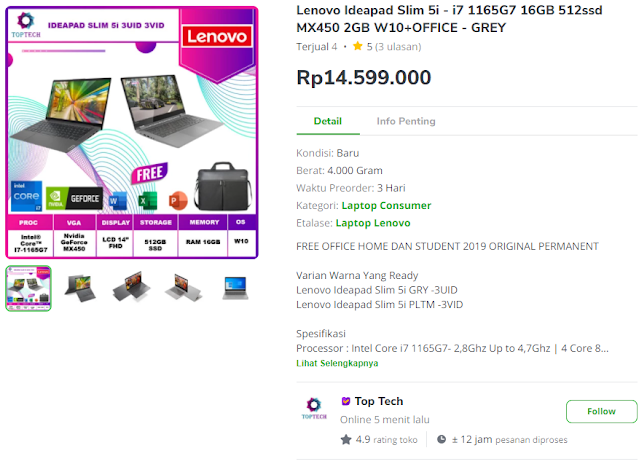
Task: Follow the Top Tech shop
Action: pyautogui.click(x=601, y=411)
